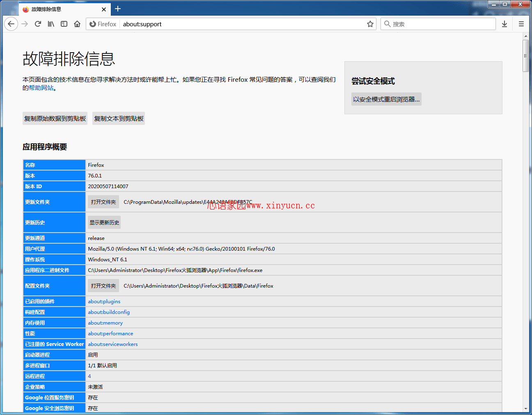Image resolution: width=532 pixels, height=415 pixels.
Task: Click the '1/1 默认启用' value
Action: (x=103, y=365)
